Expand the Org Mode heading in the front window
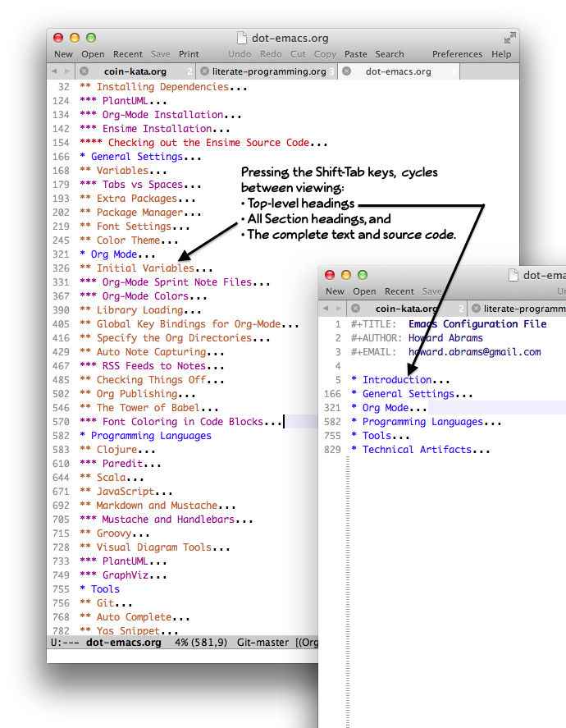Image resolution: width=566 pixels, height=728 pixels. pyautogui.click(x=389, y=408)
